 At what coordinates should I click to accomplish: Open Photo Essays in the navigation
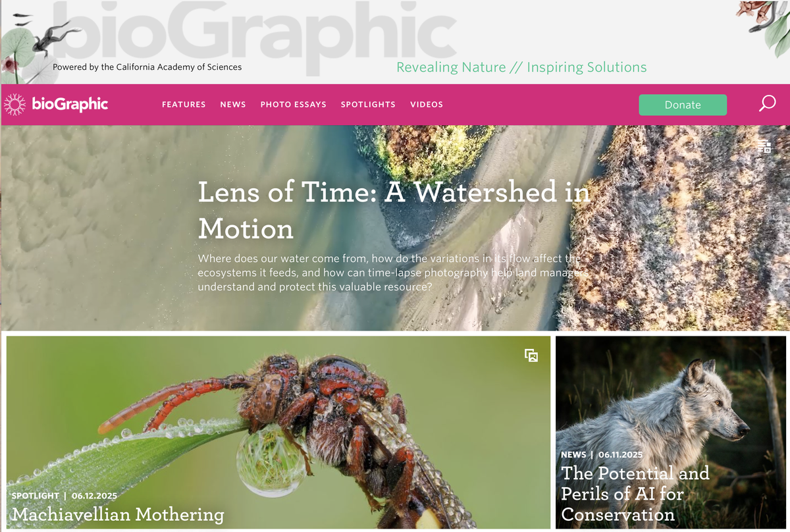pos(294,105)
